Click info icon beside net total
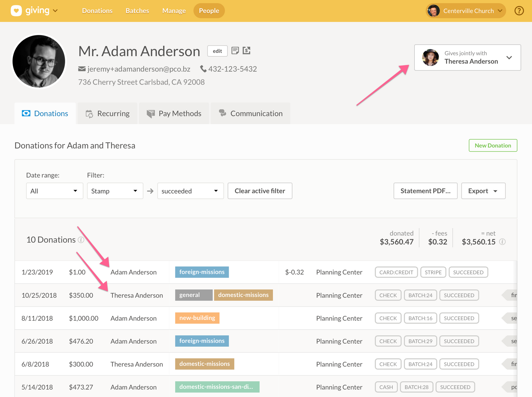Viewport: 532px width, 397px height. pyautogui.click(x=502, y=242)
